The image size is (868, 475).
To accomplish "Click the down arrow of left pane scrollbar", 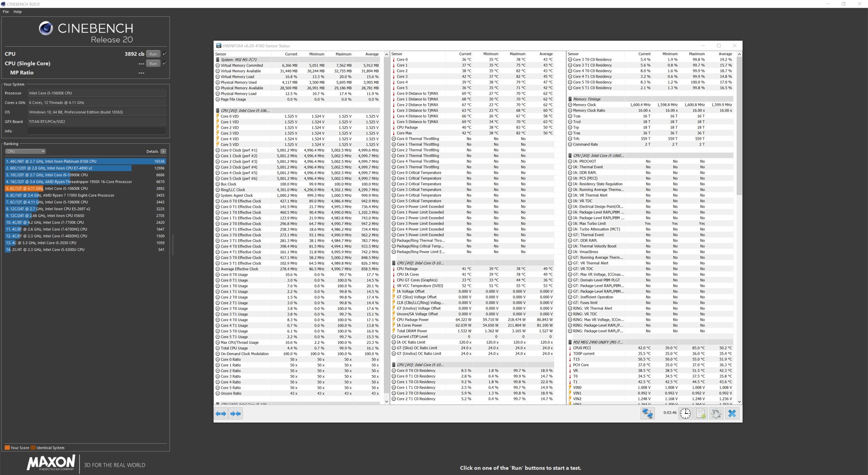I will pyautogui.click(x=387, y=401).
